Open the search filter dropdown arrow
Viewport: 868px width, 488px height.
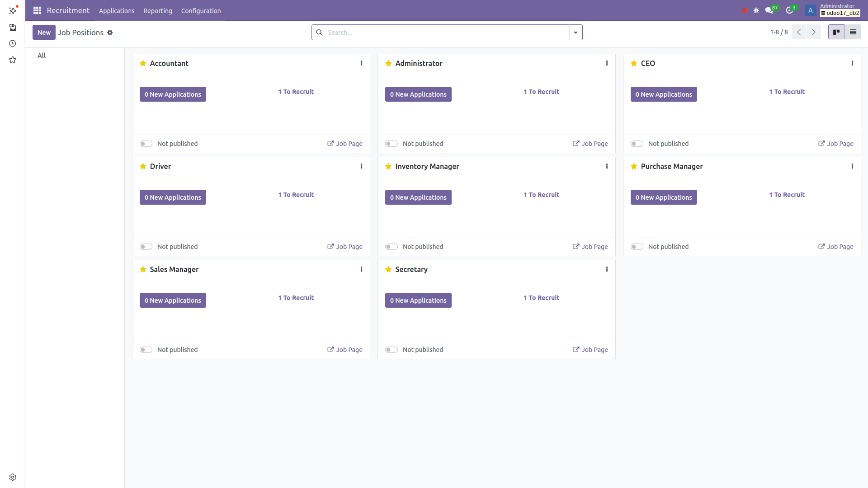click(575, 32)
